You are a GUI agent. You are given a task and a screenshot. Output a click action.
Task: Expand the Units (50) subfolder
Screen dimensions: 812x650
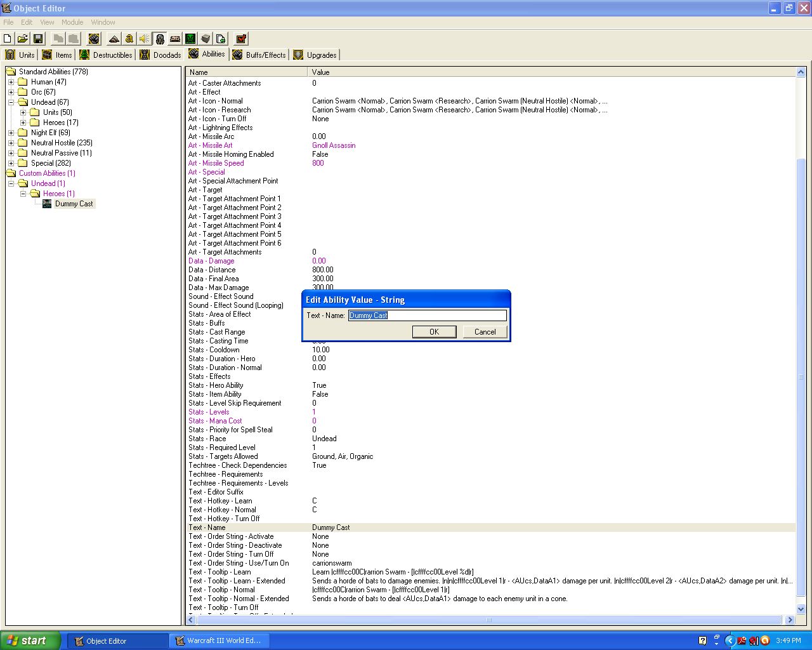coord(23,112)
